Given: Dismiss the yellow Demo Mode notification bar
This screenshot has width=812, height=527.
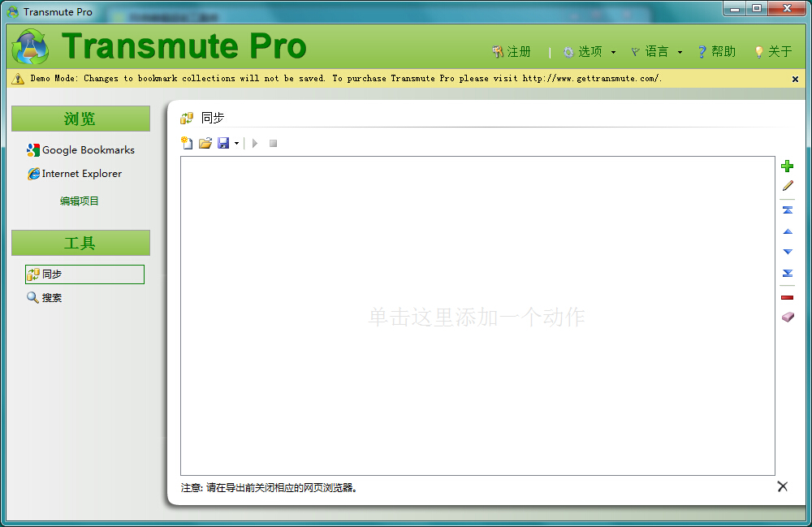Looking at the screenshot, I should tap(795, 79).
